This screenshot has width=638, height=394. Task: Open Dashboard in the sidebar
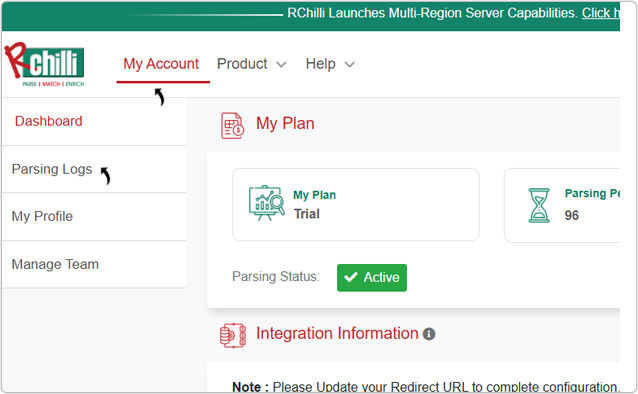pos(48,121)
